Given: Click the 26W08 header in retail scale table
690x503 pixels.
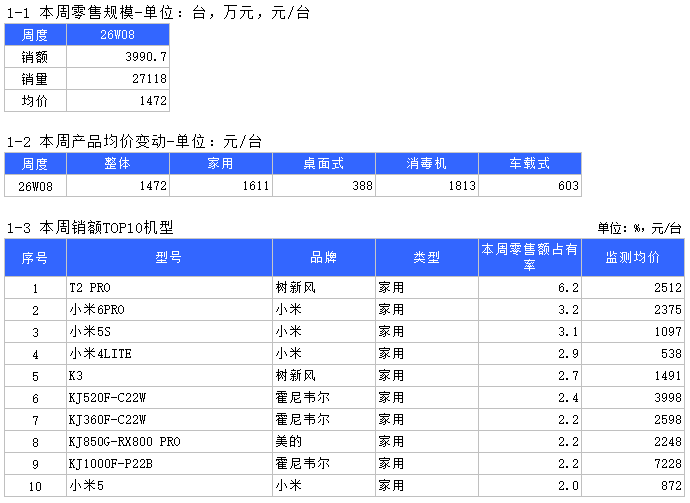Looking at the screenshot, I should (x=117, y=35).
